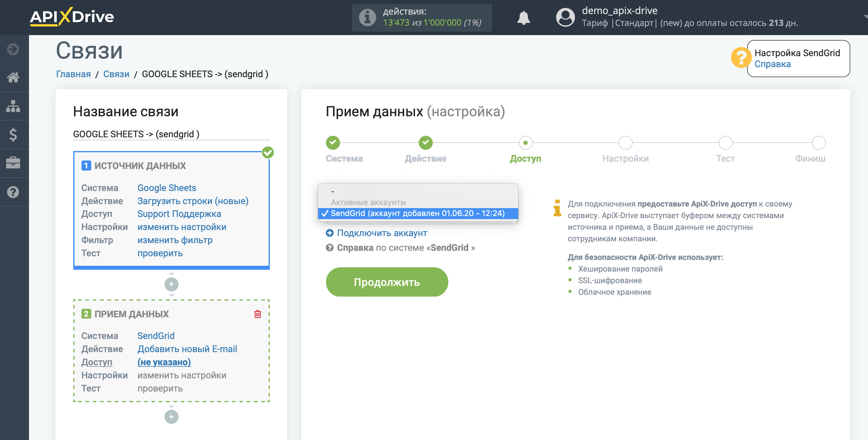
Task: Go to Главная breadcrumb
Action: (x=74, y=74)
